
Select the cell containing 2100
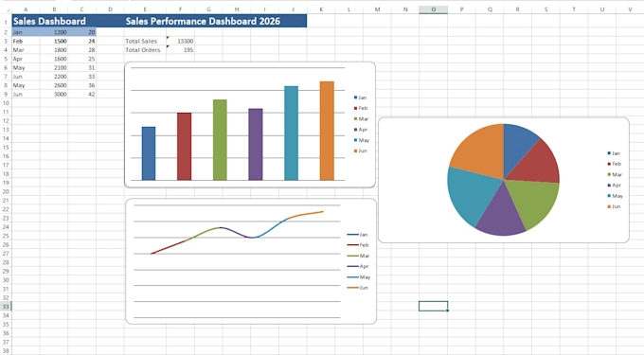point(54,68)
